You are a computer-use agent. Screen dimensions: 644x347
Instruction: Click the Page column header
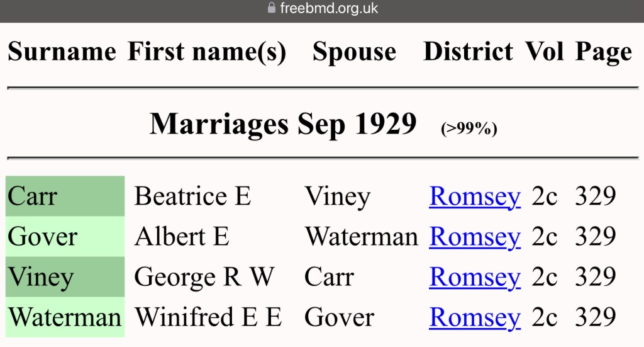603,52
